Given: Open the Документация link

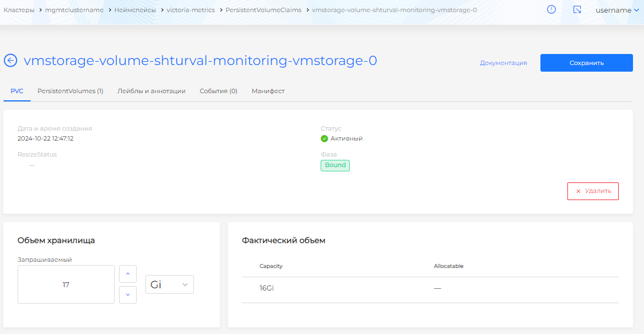Looking at the screenshot, I should pos(503,63).
